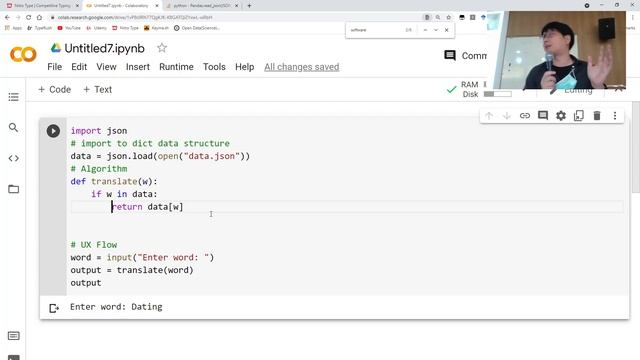The image size is (640, 360).
Task: Open the View menu
Action: pos(107,67)
